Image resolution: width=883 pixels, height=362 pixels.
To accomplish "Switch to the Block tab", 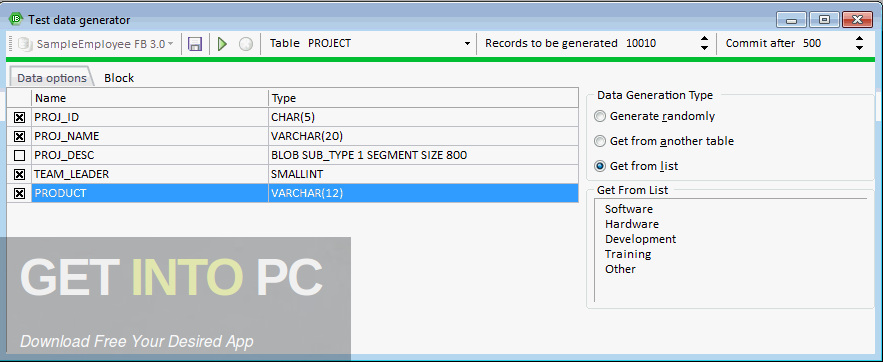I will click(119, 78).
